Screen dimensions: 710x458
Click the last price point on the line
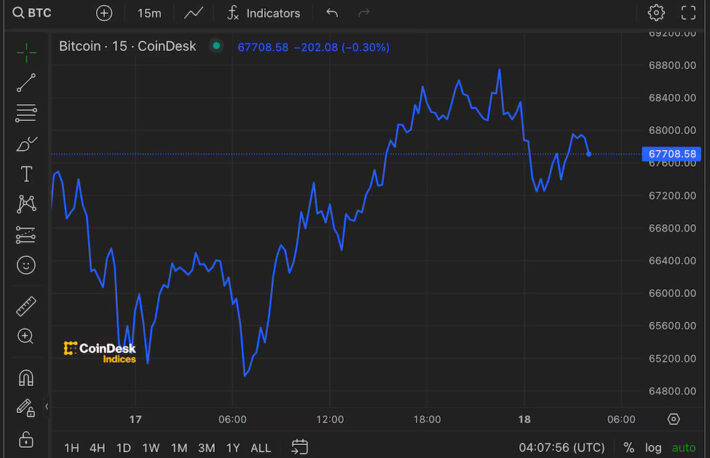coord(589,154)
